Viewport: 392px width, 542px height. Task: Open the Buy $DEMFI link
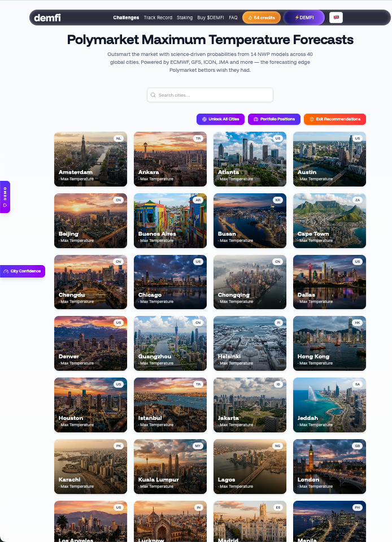point(211,18)
